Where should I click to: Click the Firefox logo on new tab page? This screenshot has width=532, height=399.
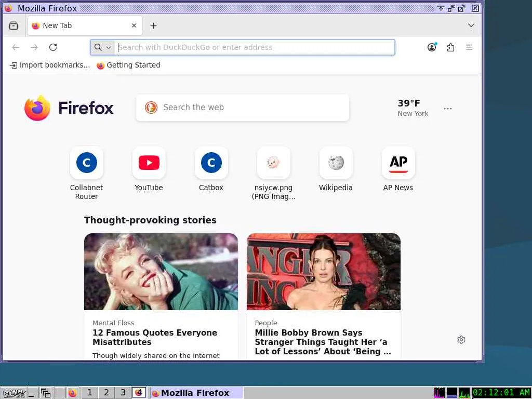69,108
